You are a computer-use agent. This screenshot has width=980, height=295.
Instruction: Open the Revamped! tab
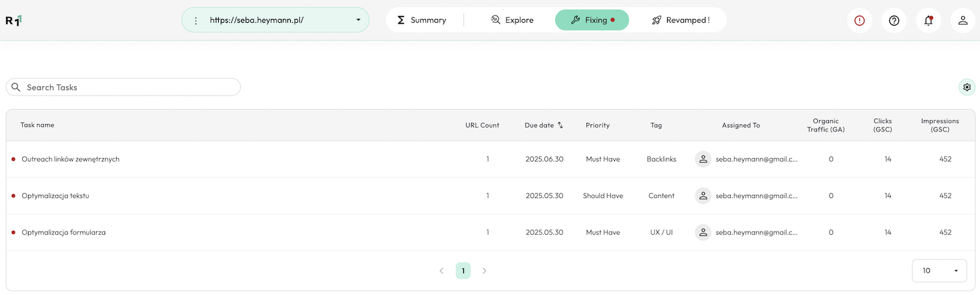click(680, 20)
